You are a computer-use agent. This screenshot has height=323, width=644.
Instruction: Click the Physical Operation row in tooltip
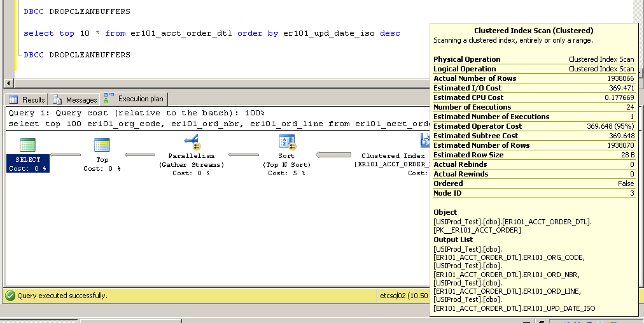pos(533,59)
